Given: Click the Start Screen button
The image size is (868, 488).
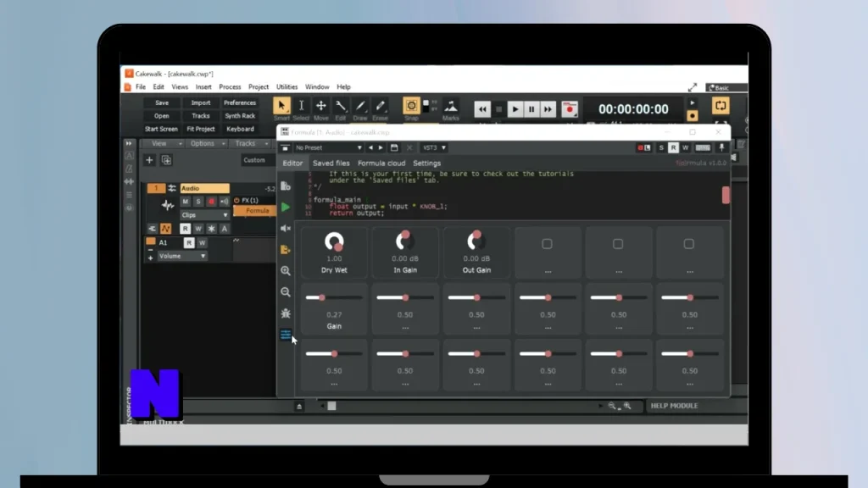Looking at the screenshot, I should click(x=161, y=129).
